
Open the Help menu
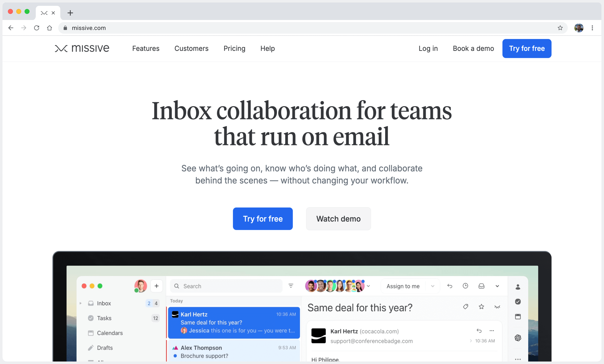tap(267, 48)
